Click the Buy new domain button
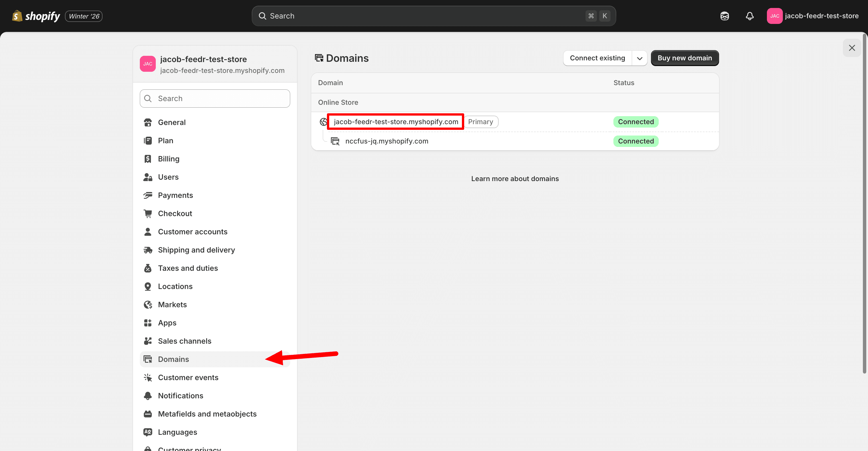Viewport: 868px width, 451px height. pyautogui.click(x=684, y=58)
